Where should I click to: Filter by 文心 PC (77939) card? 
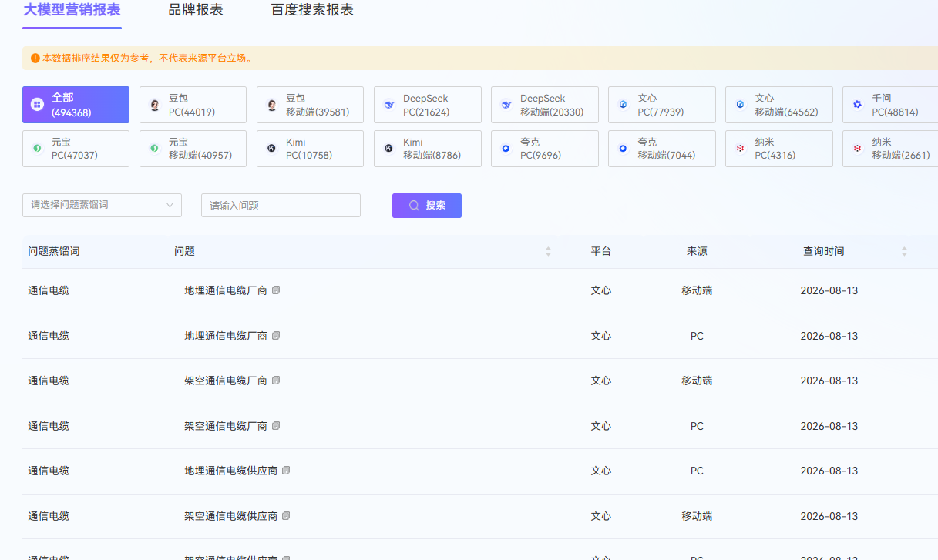coord(661,105)
